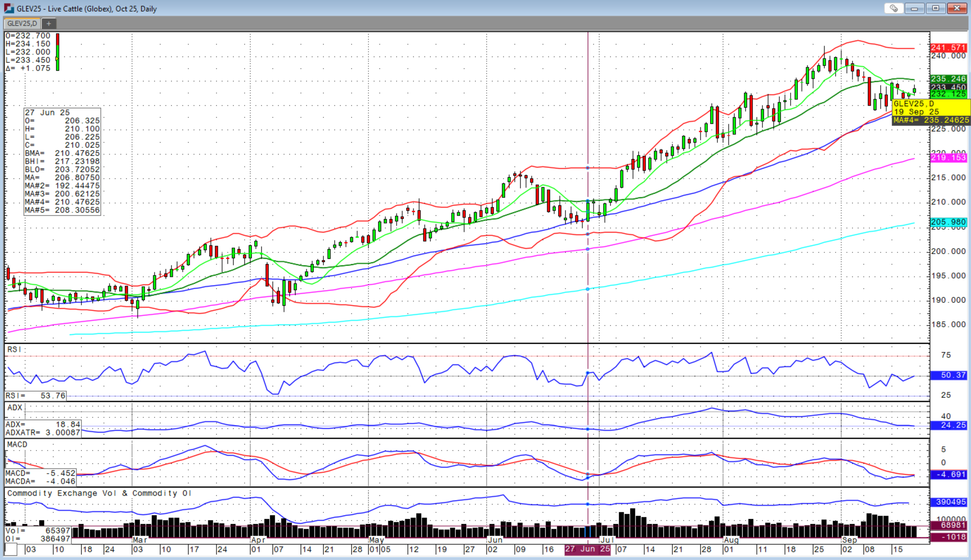Maximize the chart window
Screen dimensions: 971x560
(936, 8)
